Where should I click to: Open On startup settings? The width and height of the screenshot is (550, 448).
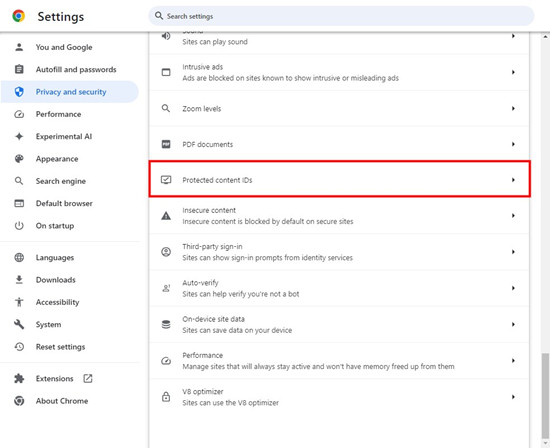(69, 226)
